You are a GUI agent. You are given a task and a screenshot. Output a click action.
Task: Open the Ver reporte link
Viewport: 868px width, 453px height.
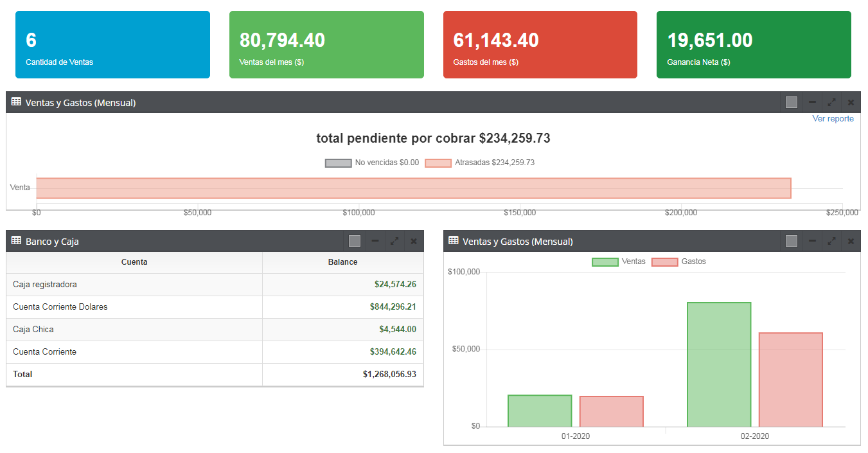pyautogui.click(x=833, y=118)
